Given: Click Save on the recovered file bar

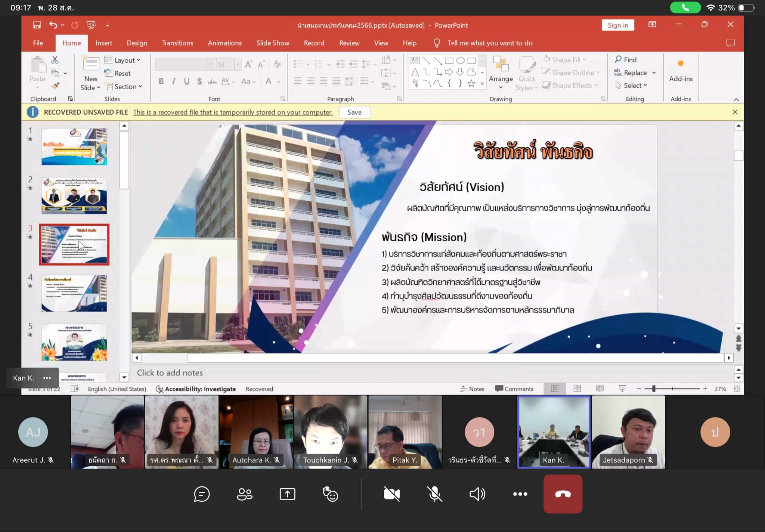Looking at the screenshot, I should [354, 112].
